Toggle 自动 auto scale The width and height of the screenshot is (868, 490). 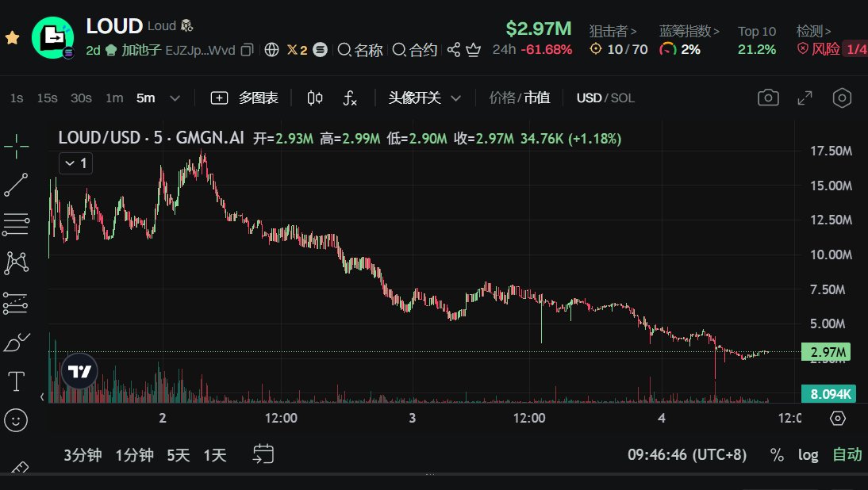click(x=847, y=454)
